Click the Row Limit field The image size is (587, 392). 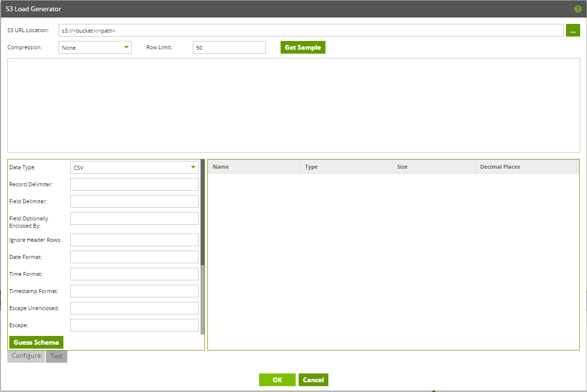click(x=228, y=47)
